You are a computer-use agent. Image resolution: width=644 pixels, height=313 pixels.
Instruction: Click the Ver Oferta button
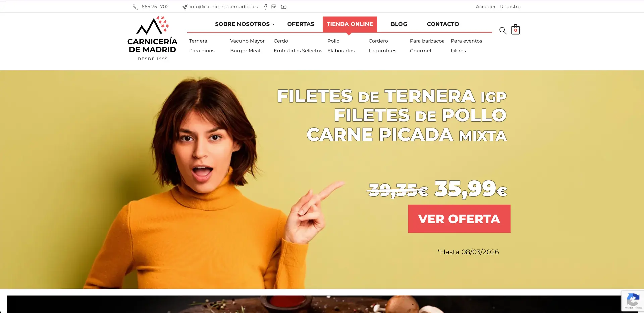click(x=459, y=219)
